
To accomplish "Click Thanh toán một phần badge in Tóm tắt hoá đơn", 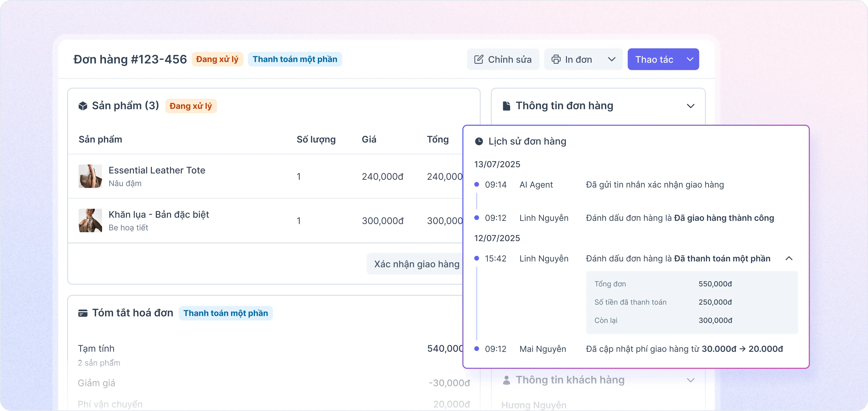I will 226,313.
